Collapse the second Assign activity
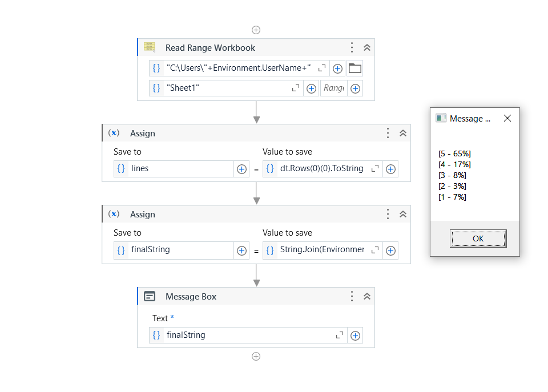Screen dimensions: 548x392 (403, 214)
